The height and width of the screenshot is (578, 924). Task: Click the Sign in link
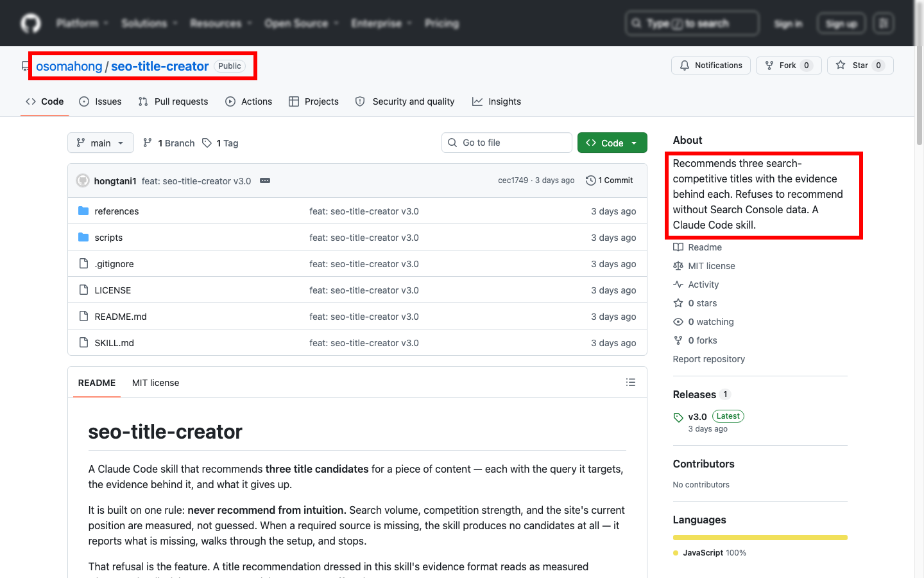[x=788, y=24]
